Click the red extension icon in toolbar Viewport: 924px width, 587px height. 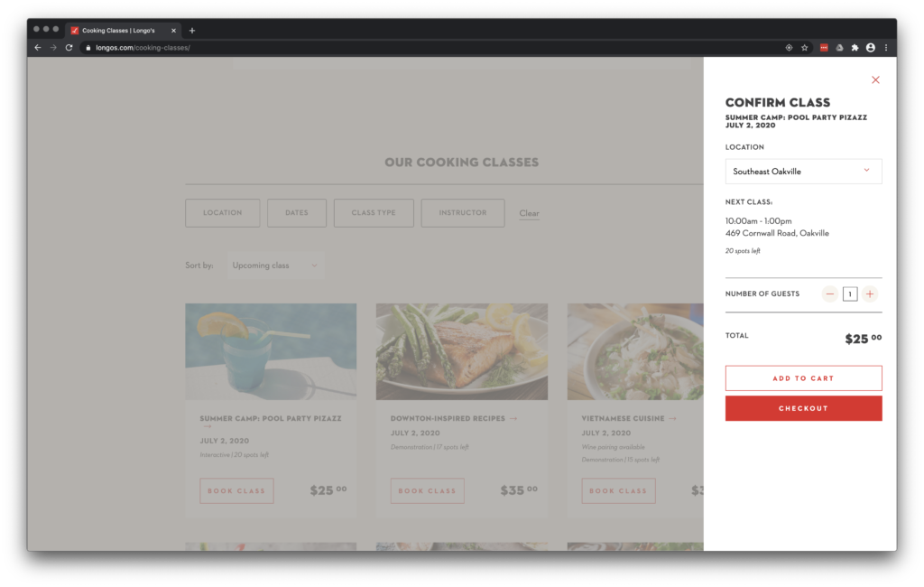pos(824,48)
